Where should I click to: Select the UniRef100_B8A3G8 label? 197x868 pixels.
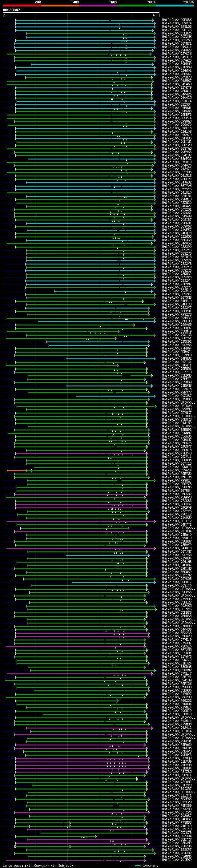point(177,240)
